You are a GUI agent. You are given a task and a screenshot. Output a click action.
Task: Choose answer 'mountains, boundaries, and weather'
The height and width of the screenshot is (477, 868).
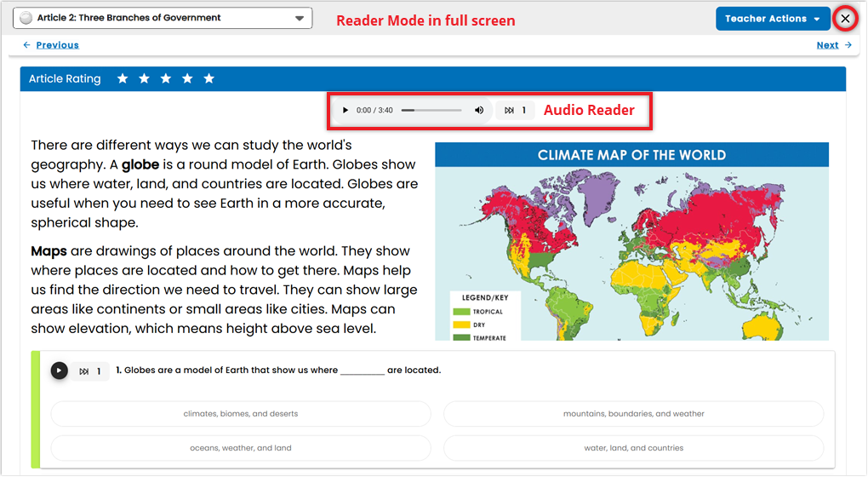[x=634, y=414]
